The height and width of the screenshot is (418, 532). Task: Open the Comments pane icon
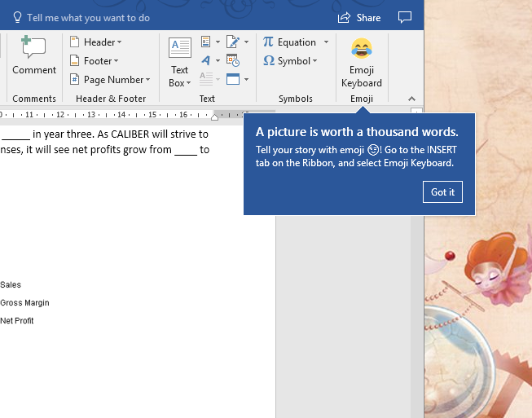coord(405,17)
